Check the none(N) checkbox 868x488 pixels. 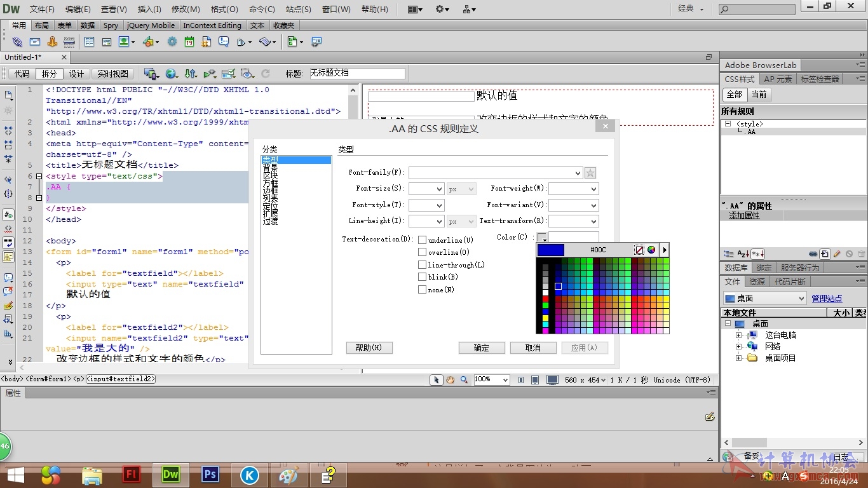pos(422,289)
